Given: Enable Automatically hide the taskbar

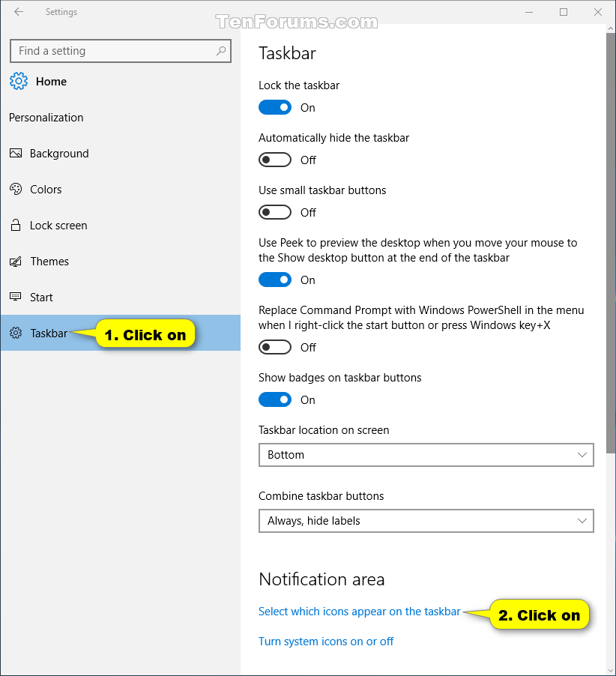Looking at the screenshot, I should click(x=275, y=160).
